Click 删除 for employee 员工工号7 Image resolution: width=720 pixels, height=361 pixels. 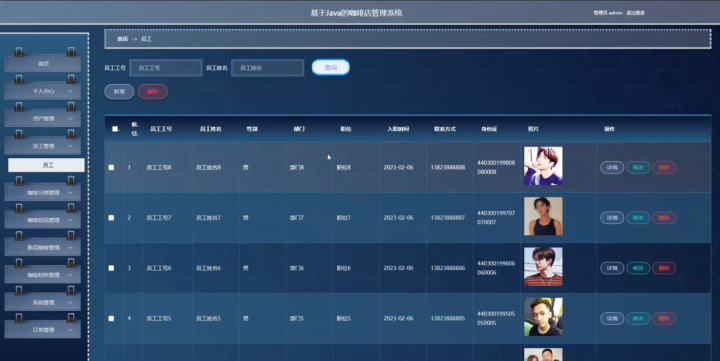click(664, 218)
